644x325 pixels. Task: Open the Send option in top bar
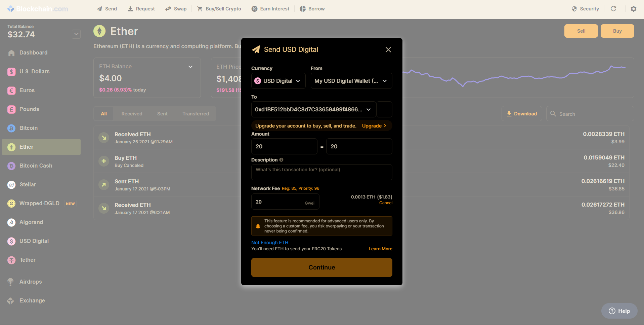click(107, 9)
